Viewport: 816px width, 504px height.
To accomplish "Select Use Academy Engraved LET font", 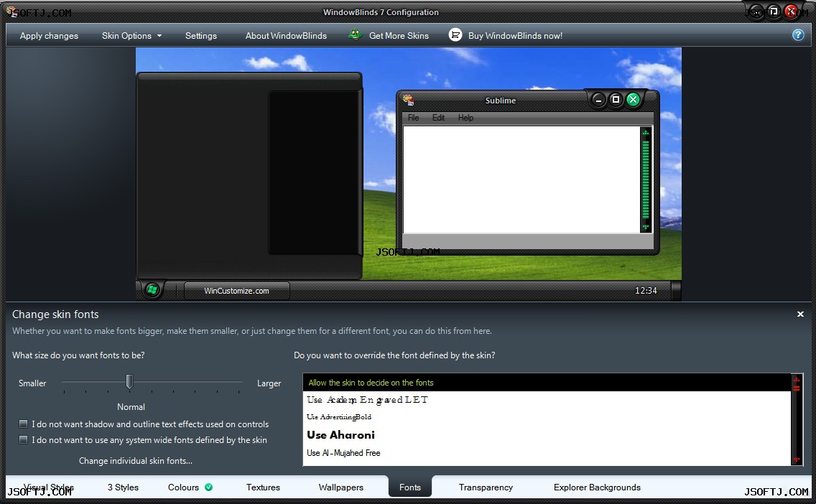I will tap(547, 400).
